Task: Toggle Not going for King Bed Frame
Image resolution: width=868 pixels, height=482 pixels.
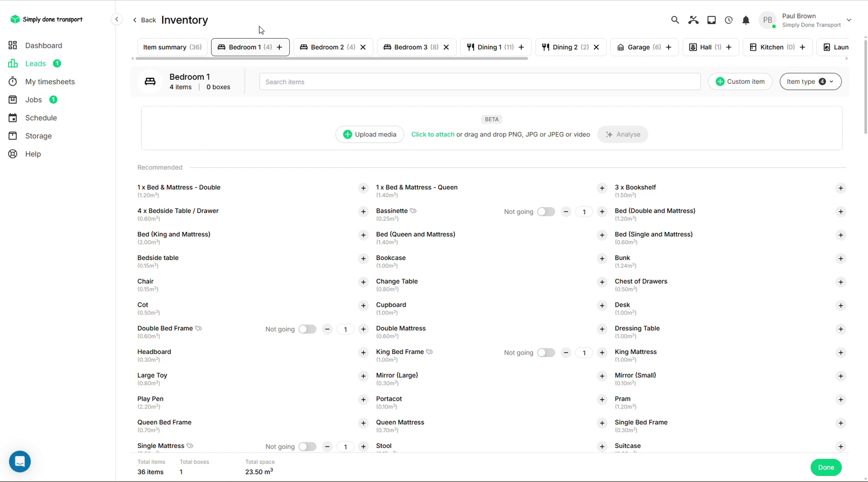Action: pos(546,353)
